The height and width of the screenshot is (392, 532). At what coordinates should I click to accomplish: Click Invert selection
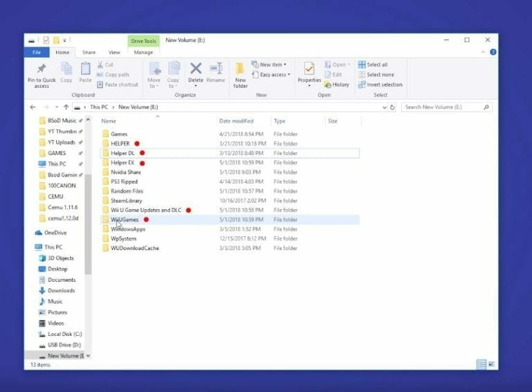click(x=380, y=84)
